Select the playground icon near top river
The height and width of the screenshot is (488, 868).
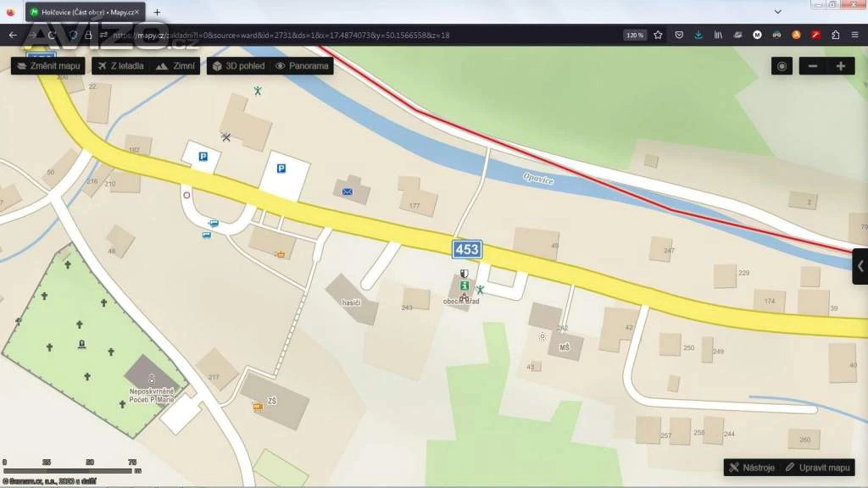click(258, 91)
